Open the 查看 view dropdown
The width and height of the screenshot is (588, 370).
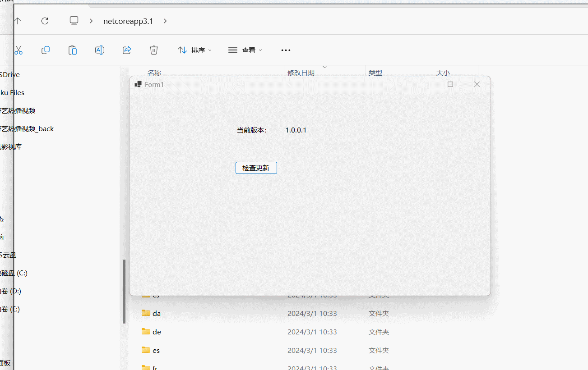point(245,50)
